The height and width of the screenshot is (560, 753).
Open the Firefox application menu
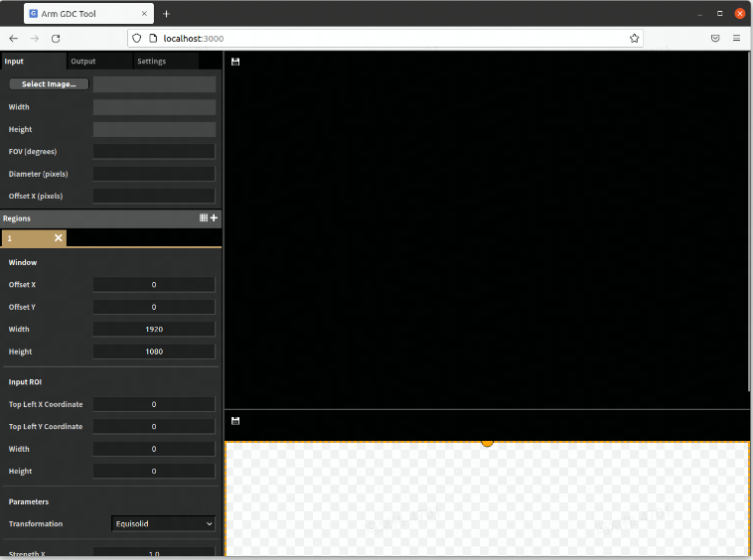[736, 38]
